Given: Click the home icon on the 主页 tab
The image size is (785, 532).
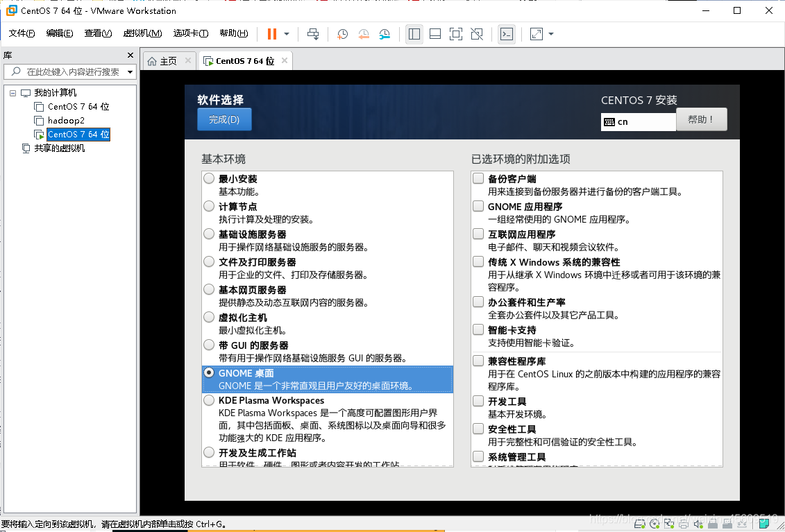Looking at the screenshot, I should click(152, 61).
